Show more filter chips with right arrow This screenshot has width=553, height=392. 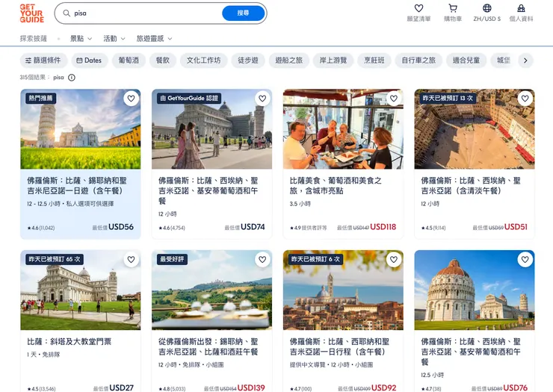tap(525, 60)
